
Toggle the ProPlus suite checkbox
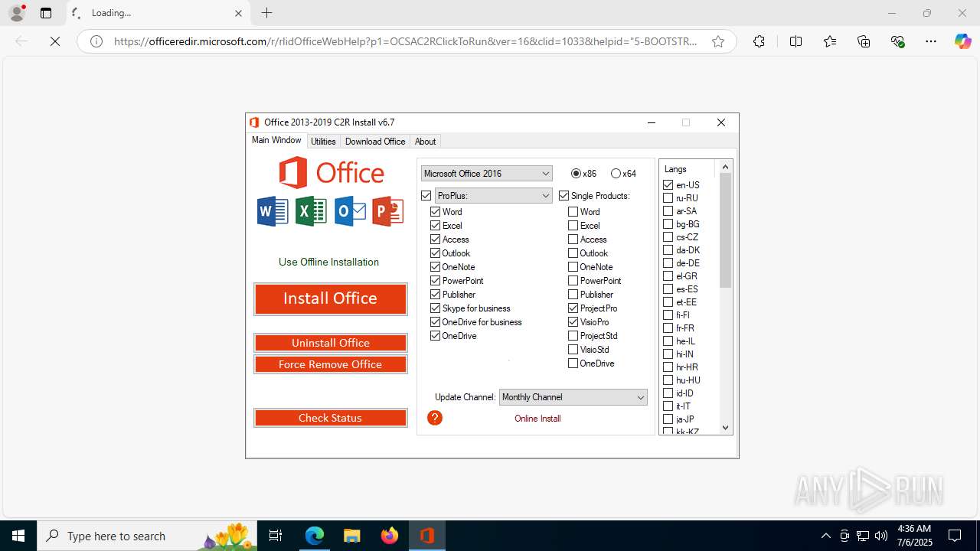coord(426,196)
